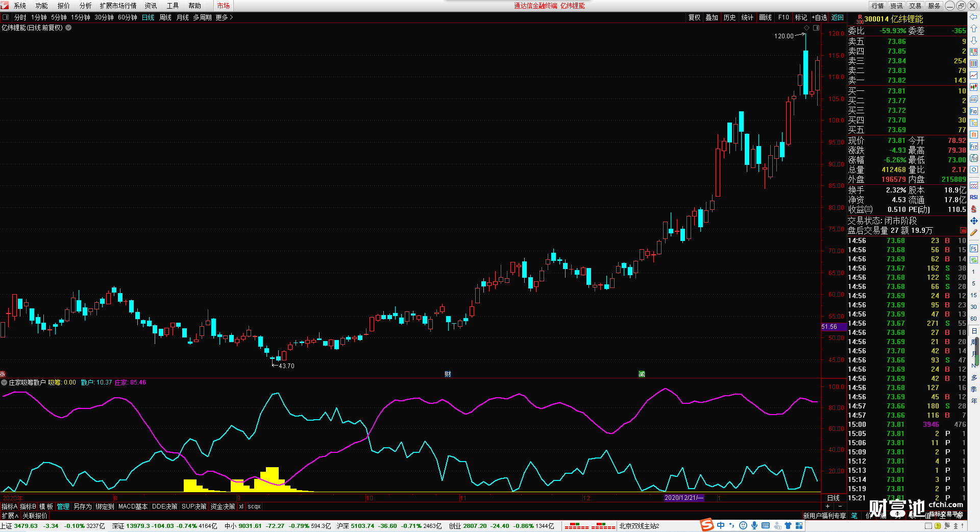Click the plus zoom-in button below 日线

pyautogui.click(x=827, y=506)
